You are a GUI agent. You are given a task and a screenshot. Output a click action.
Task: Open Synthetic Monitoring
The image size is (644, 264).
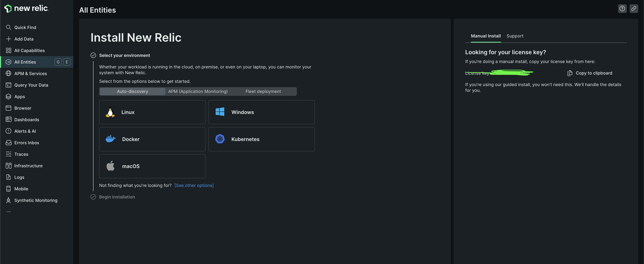point(36,200)
